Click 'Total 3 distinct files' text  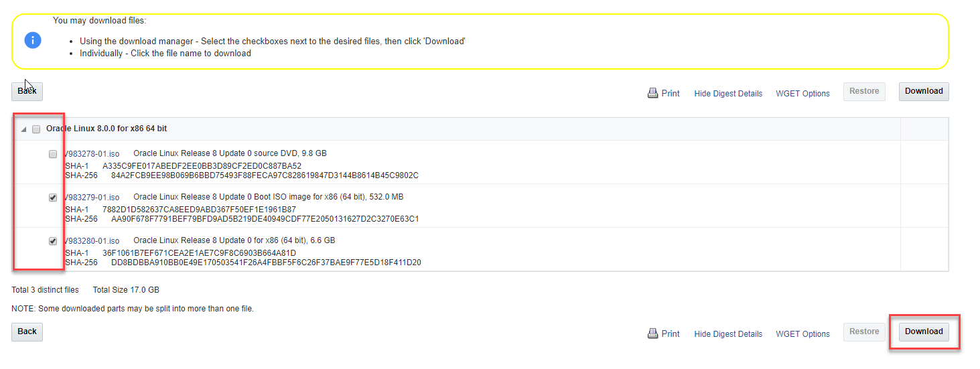(x=45, y=290)
